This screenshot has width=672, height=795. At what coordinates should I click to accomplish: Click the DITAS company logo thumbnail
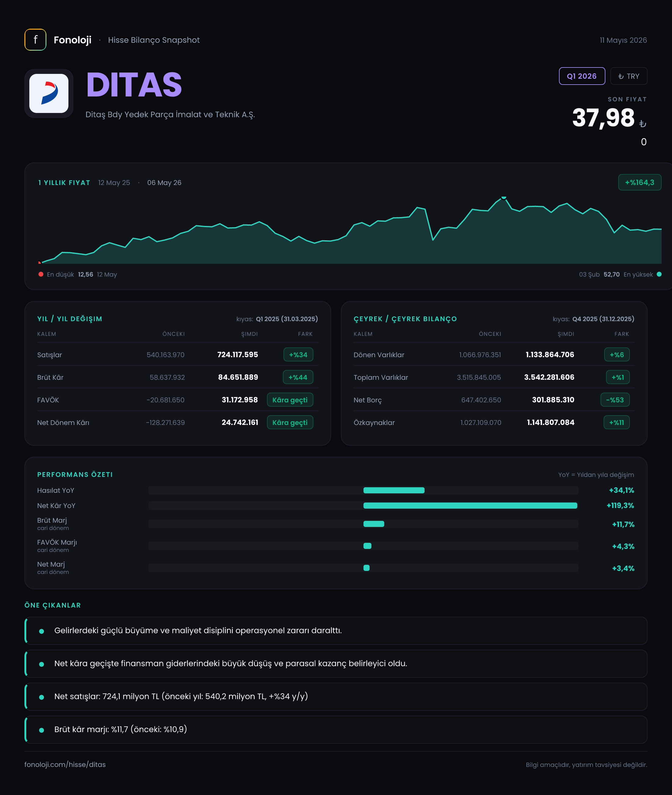tap(49, 93)
